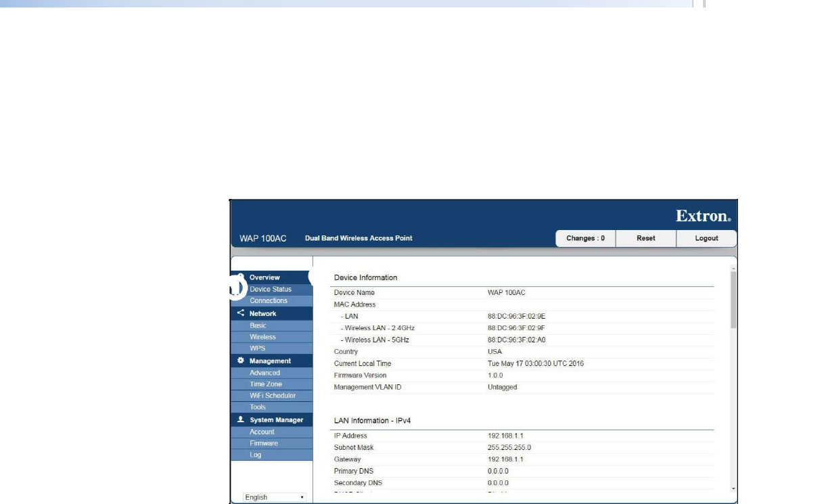Viewport: 828px width, 504px height.
Task: Click the page vertical scrollbar thumb
Action: [x=734, y=299]
